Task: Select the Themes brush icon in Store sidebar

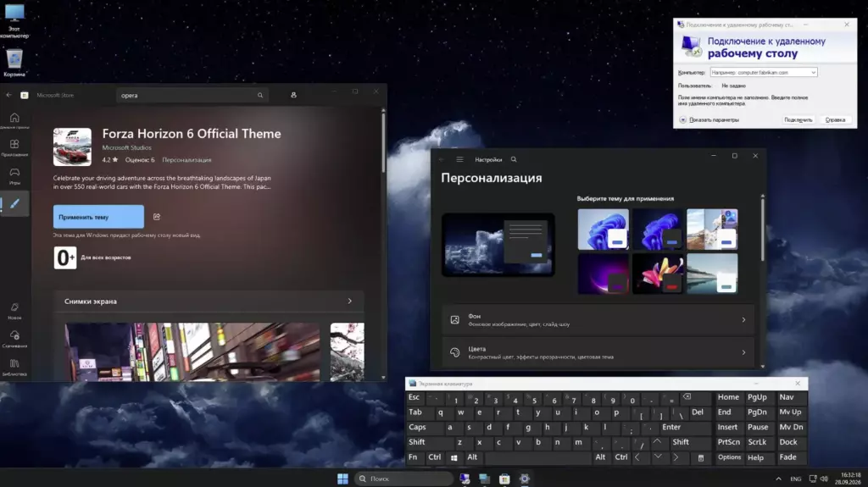Action: pos(14,203)
